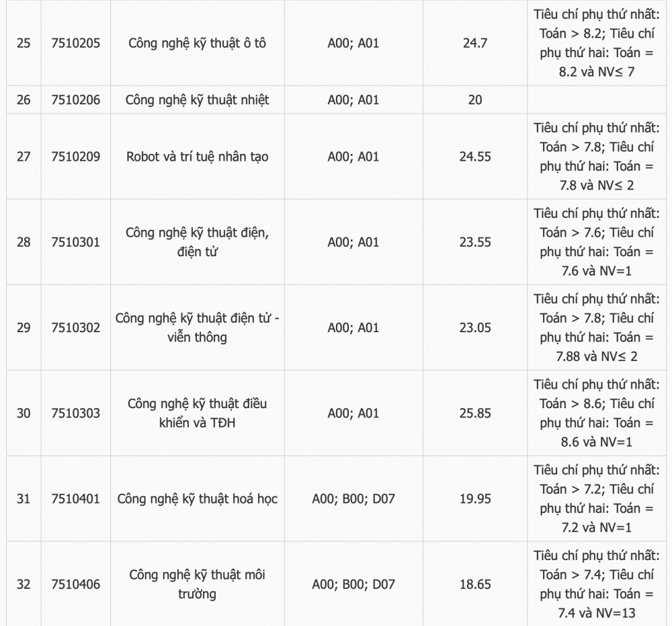
Task: Select score 23.55 in row 28
Action: [475, 242]
